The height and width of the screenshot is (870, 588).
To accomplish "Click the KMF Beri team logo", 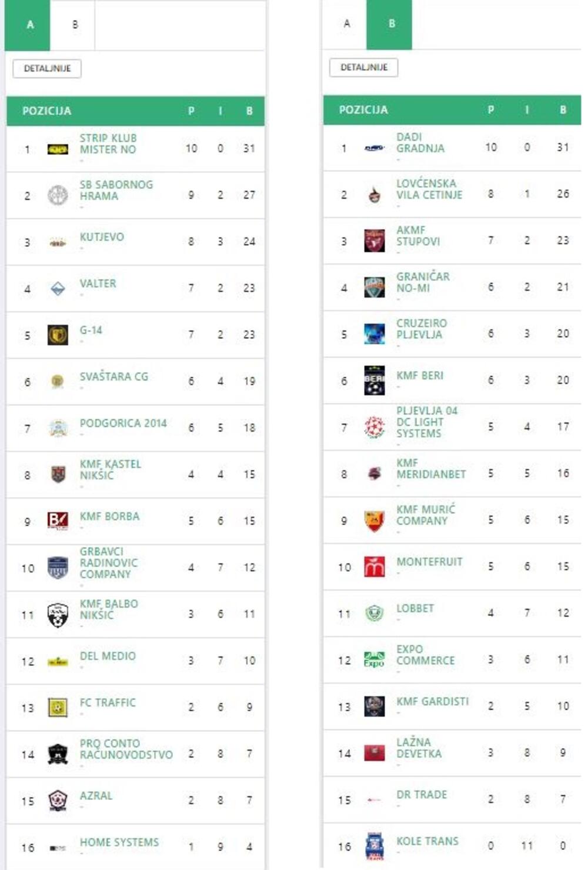I will click(x=375, y=380).
